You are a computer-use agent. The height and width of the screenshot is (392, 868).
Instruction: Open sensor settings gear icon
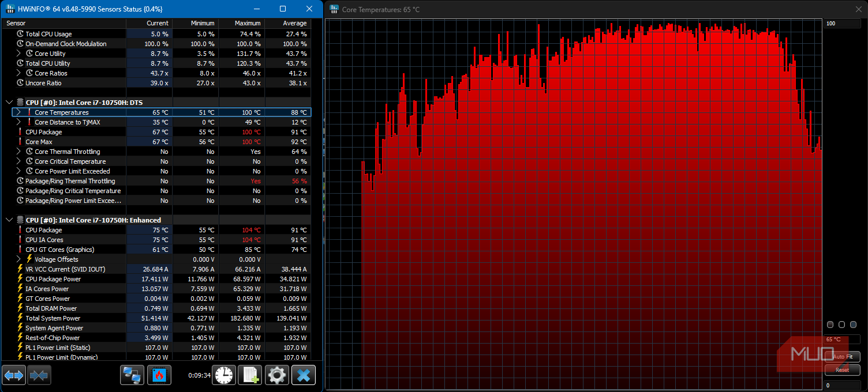pyautogui.click(x=277, y=375)
